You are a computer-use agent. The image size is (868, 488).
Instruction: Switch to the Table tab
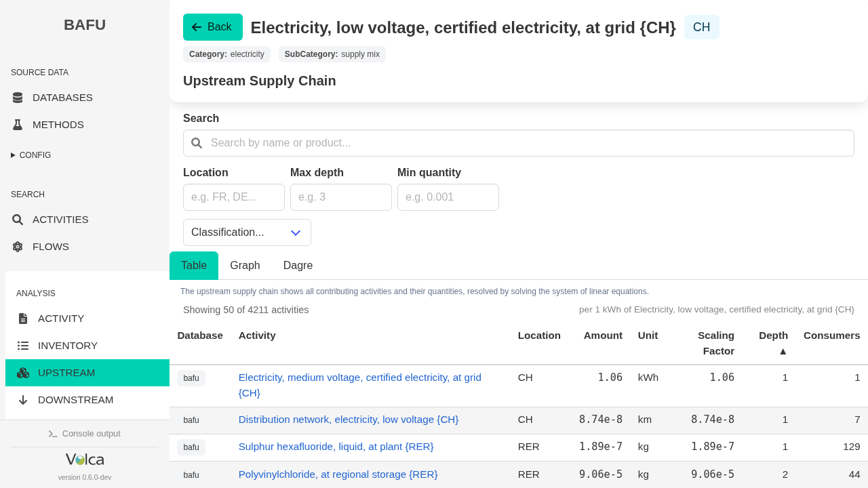(x=194, y=266)
